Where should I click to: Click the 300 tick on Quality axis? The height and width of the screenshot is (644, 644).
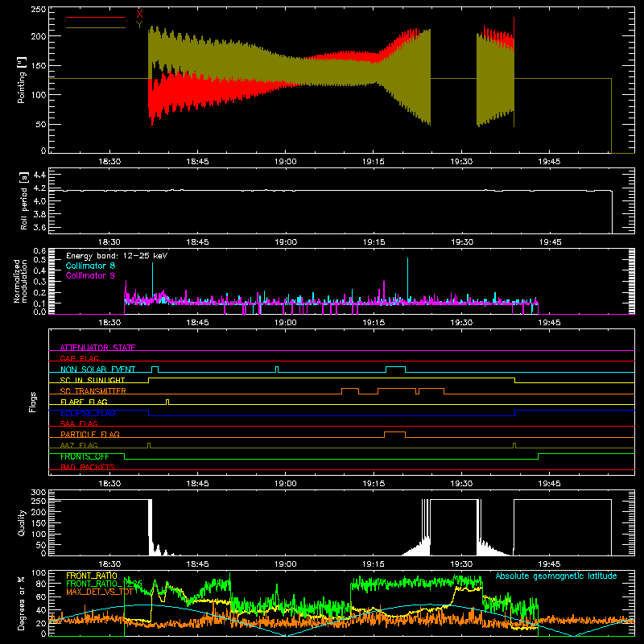(39, 492)
